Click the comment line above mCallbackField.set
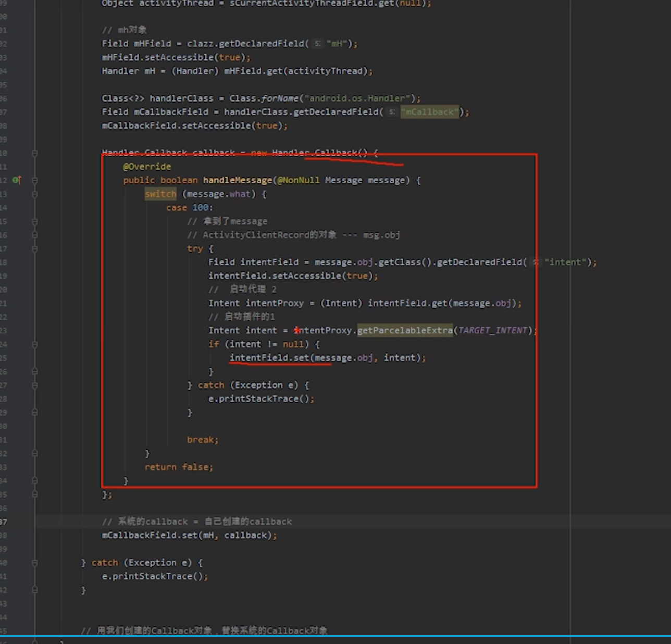This screenshot has height=644, width=671. (197, 522)
